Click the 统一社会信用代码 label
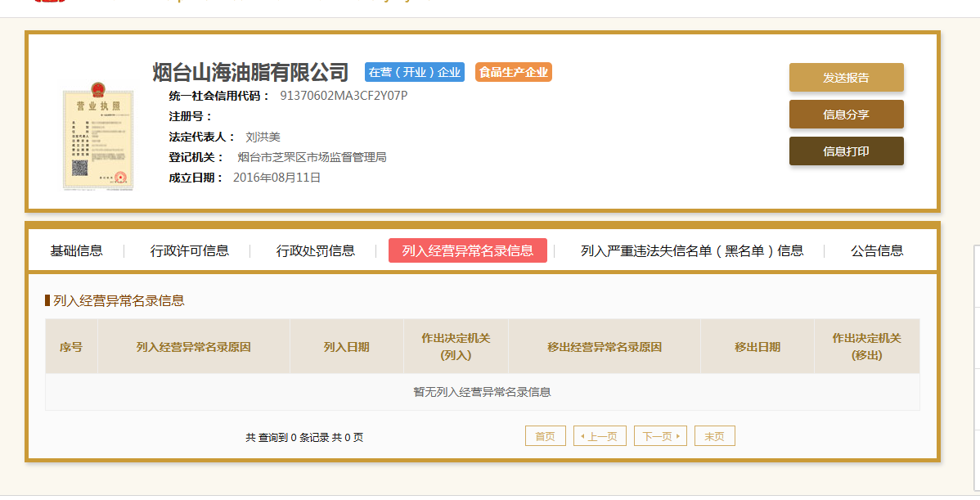This screenshot has width=980, height=500. [218, 96]
